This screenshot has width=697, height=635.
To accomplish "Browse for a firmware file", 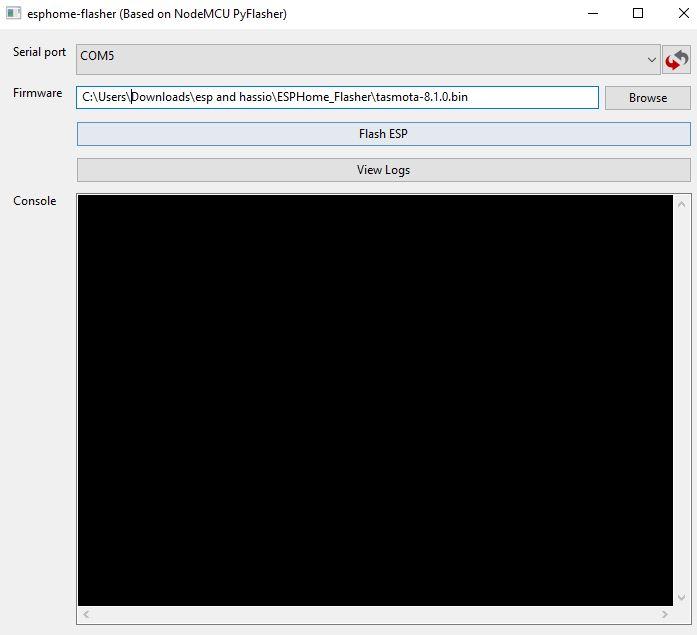I will (648, 98).
